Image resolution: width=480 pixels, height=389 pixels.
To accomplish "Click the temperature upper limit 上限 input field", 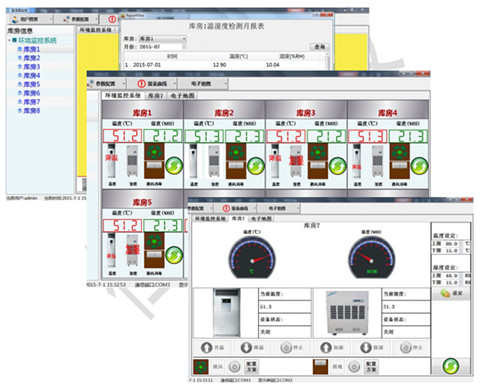I will pyautogui.click(x=453, y=244).
